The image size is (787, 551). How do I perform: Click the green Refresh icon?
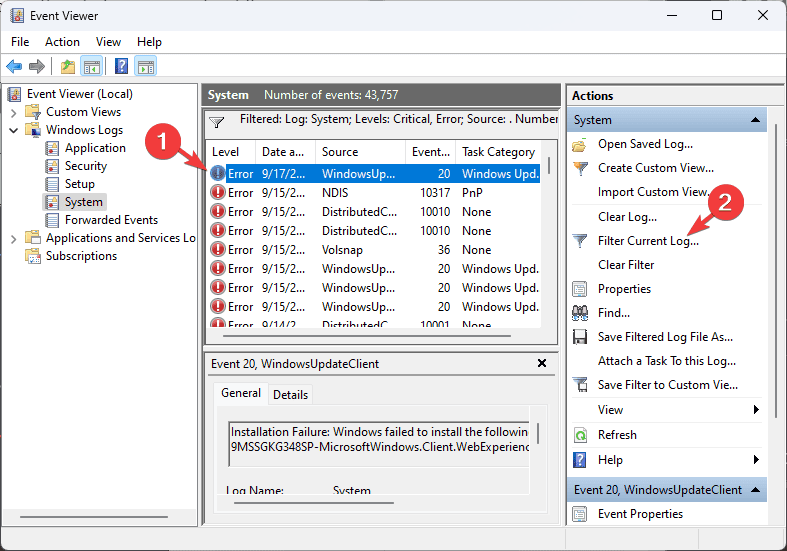pos(580,435)
